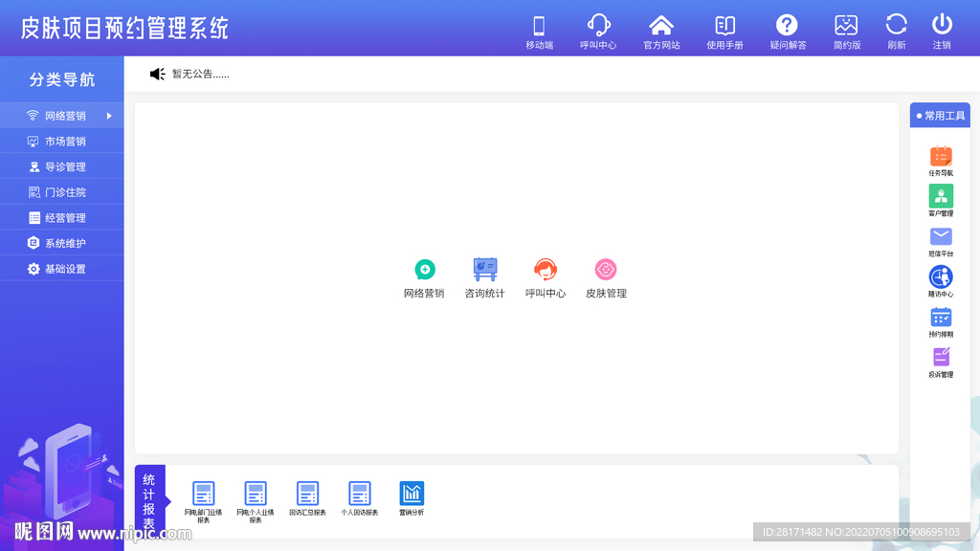Open 个人回访报表 report icon
Screen dimensions: 980x551
coord(360,494)
